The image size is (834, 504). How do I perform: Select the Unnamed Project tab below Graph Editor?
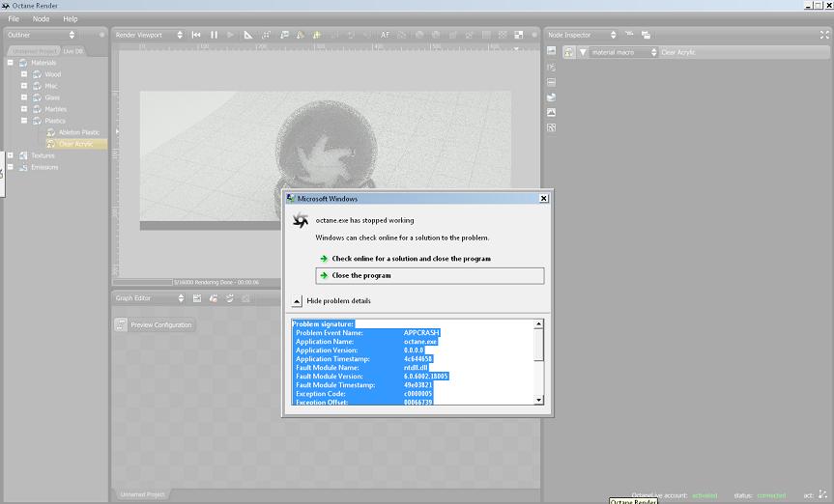(x=142, y=494)
